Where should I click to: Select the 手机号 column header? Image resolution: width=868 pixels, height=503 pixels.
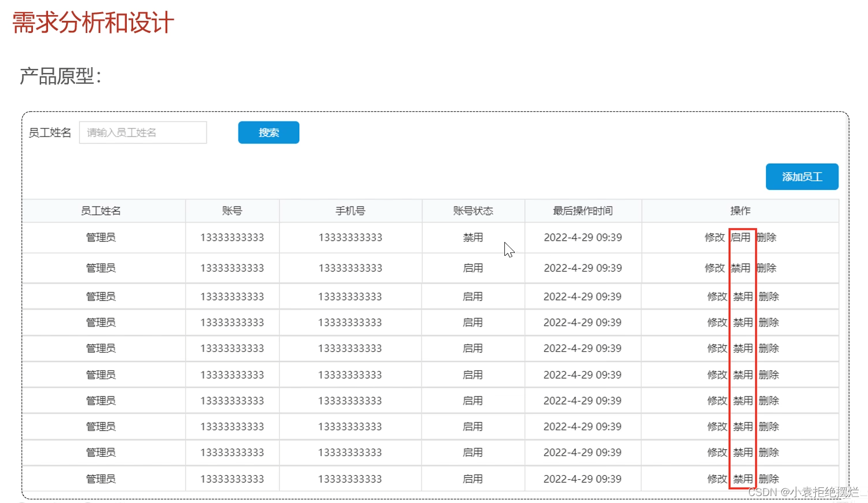[x=350, y=211]
